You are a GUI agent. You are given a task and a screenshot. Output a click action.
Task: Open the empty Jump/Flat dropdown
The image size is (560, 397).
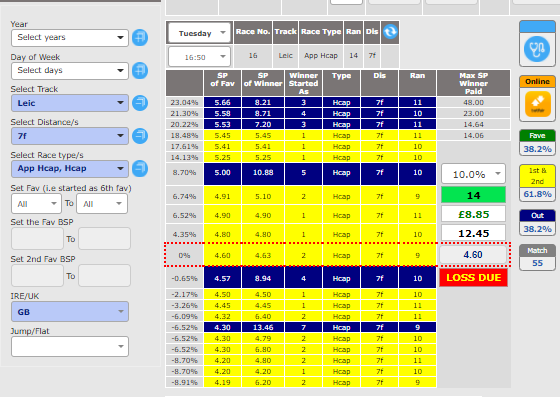coord(70,346)
